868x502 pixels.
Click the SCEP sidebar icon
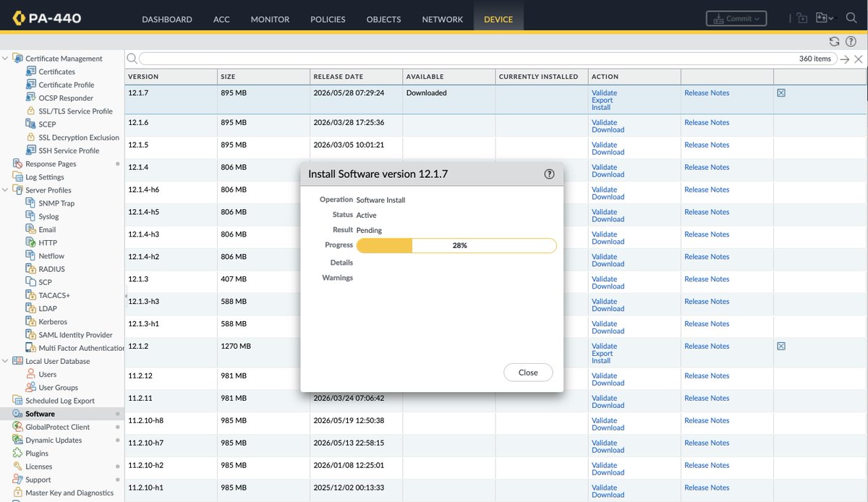(x=31, y=124)
